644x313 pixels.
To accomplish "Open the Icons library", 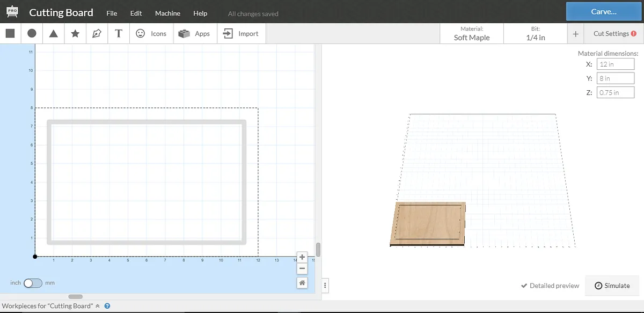I will 151,33.
